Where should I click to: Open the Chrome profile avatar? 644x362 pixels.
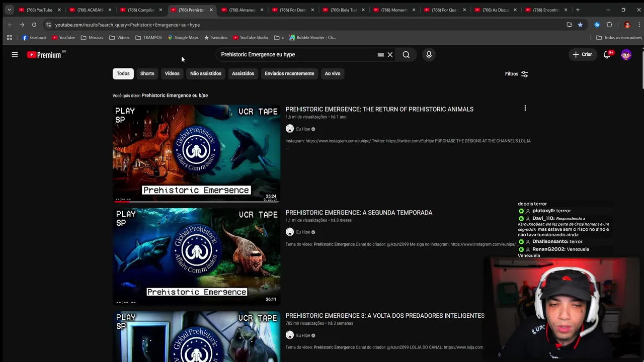point(627,25)
